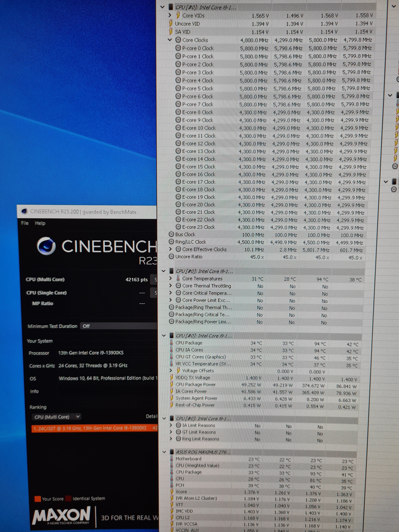Image resolution: width=399 pixels, height=532 pixels.
Task: Click the Package/Ring Thermal Throttling icon
Action: [172, 307]
